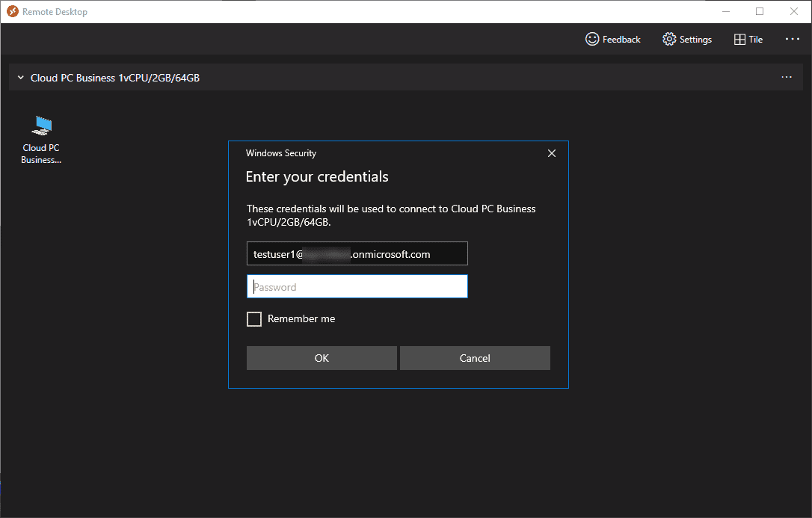Click the Cloud PC Business... label under the icon

[x=40, y=153]
